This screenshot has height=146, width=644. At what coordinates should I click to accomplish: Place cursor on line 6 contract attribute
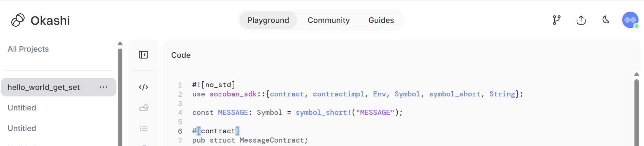[x=216, y=131]
